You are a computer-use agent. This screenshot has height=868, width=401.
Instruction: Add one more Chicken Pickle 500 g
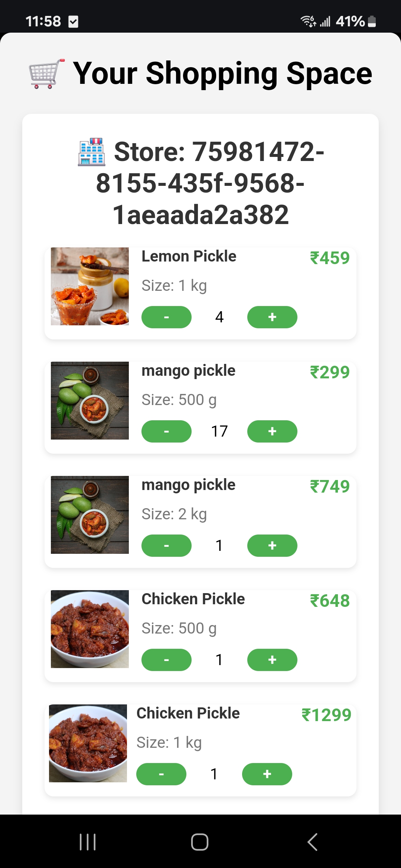[272, 660]
